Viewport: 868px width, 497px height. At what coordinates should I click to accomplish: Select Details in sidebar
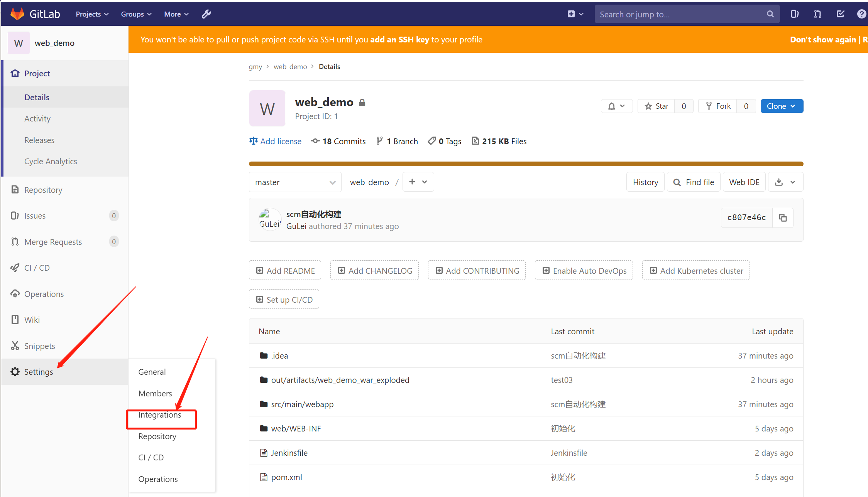[65, 97]
